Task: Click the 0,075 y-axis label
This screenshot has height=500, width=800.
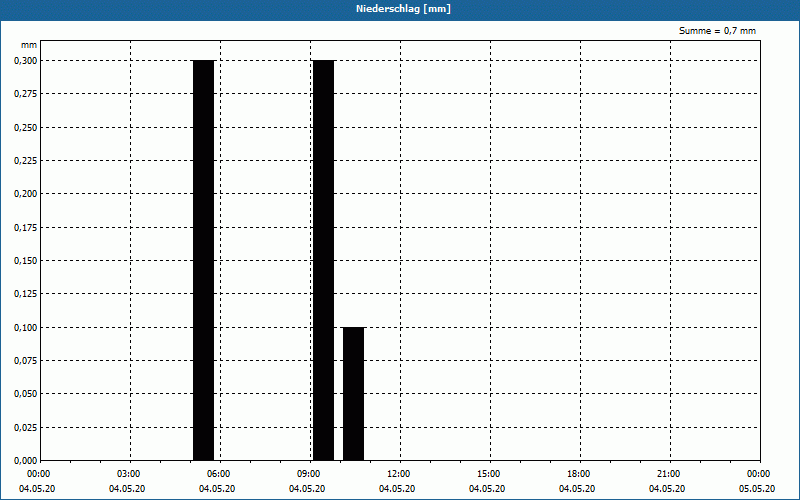Action: [x=26, y=361]
